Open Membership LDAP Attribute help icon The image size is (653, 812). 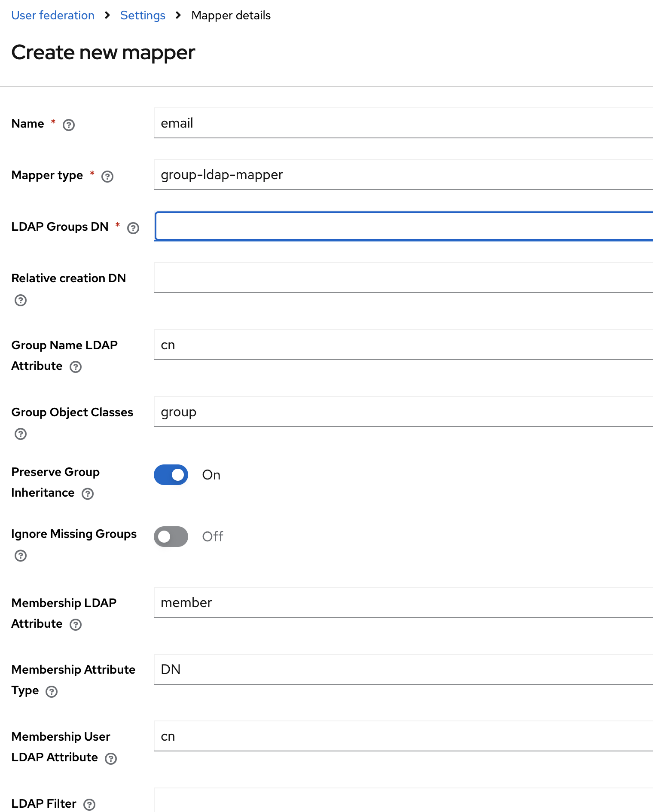tap(76, 625)
